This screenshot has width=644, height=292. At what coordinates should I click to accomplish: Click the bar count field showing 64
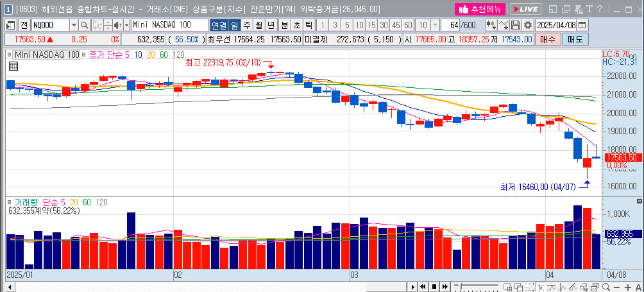pos(450,25)
